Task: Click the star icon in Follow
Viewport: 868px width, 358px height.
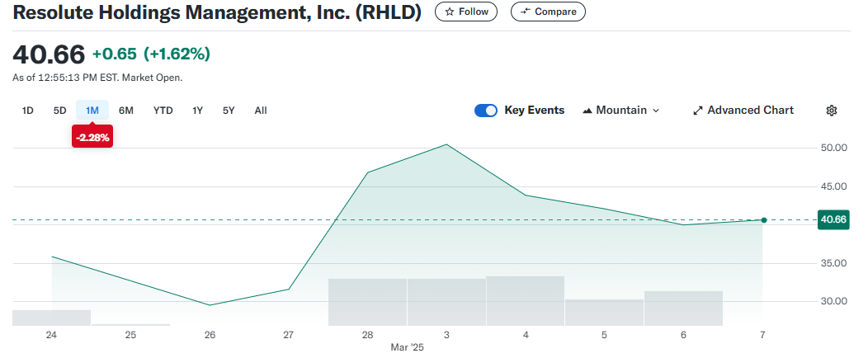Action: coord(450,12)
